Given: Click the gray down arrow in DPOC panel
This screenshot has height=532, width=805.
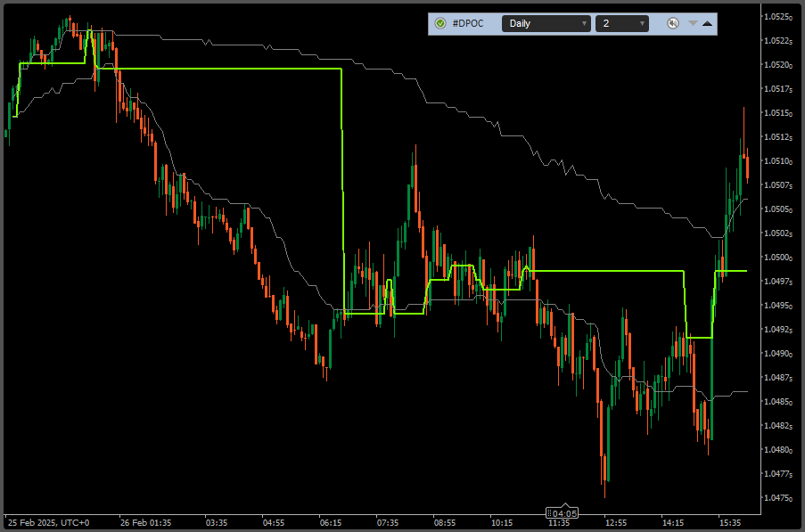Looking at the screenshot, I should (x=693, y=23).
